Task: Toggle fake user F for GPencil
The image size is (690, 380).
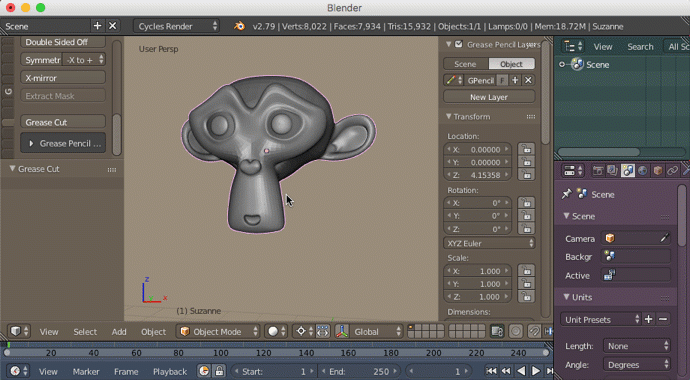Action: coord(502,80)
